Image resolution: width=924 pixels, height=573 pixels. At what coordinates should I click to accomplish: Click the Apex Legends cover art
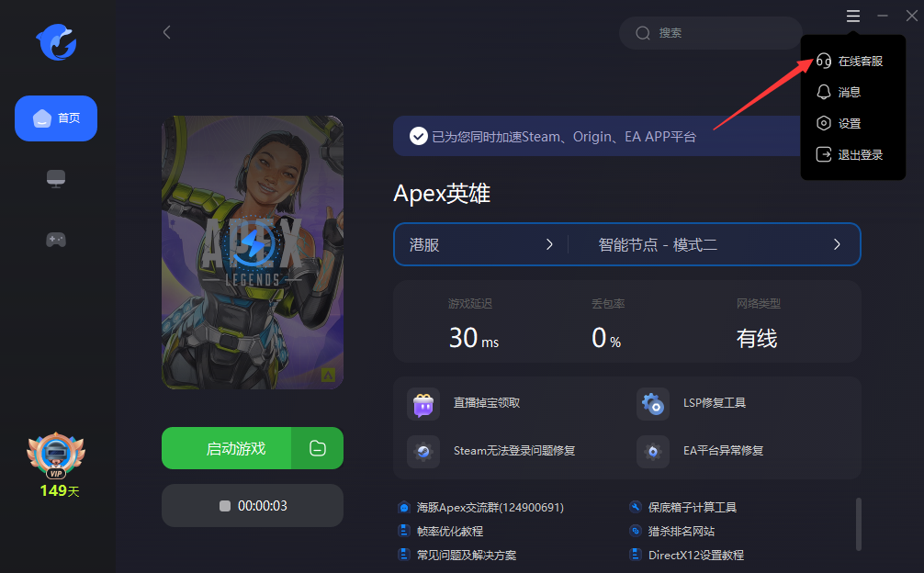coord(253,252)
